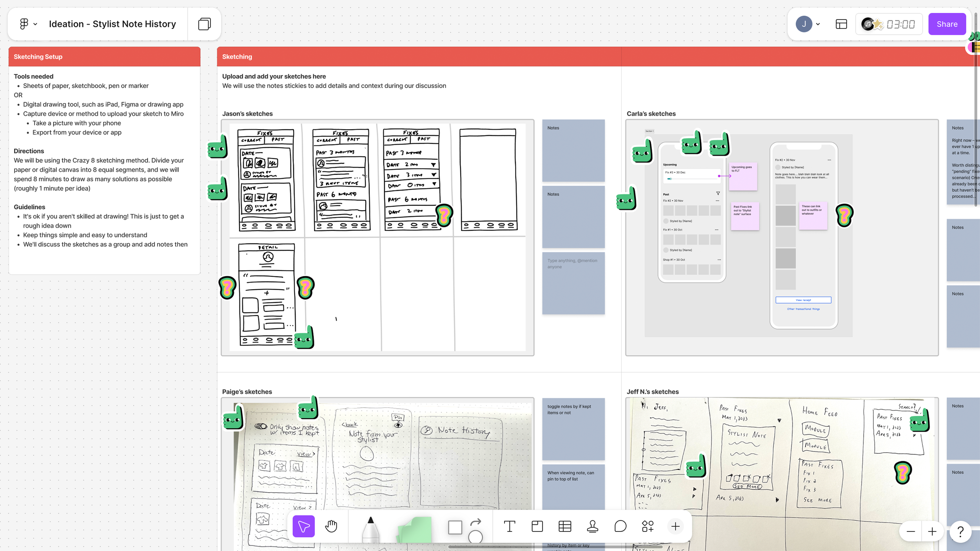Select question mark stamp on Jeff's sketch
This screenshot has height=551, width=980.
click(902, 472)
